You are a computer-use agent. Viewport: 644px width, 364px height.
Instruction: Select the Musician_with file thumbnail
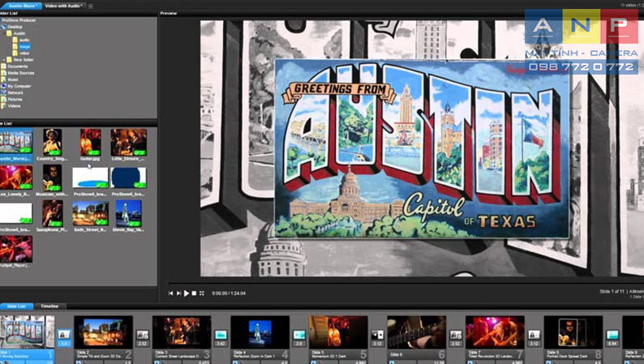53,178
